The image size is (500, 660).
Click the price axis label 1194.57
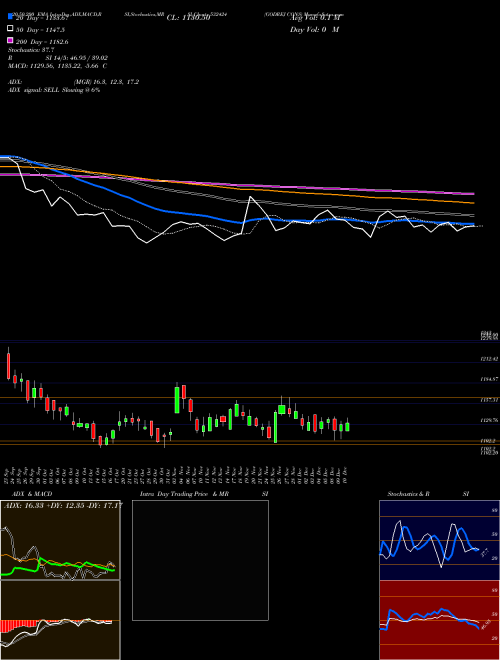[x=489, y=379]
